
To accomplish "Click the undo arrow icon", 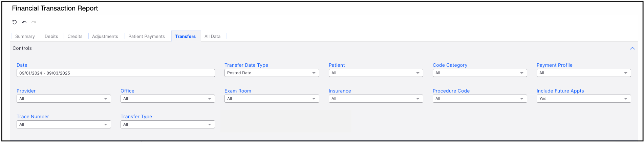I will (24, 22).
